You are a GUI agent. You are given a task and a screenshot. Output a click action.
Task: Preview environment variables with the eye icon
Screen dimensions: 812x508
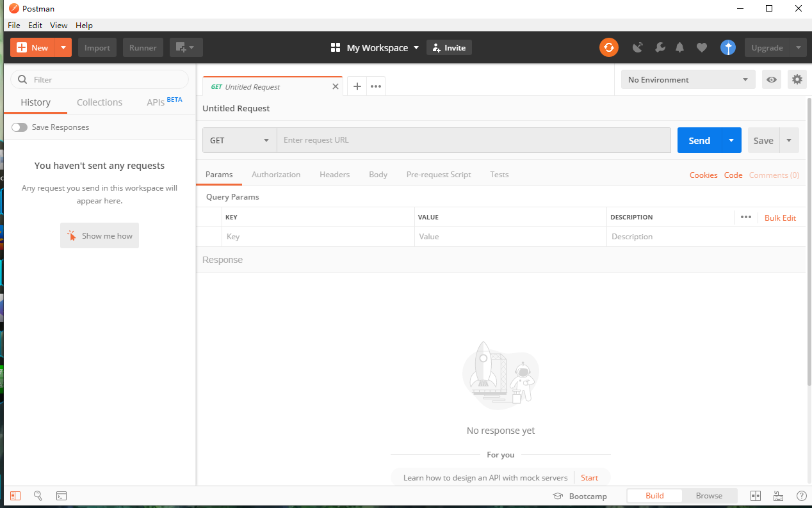771,79
